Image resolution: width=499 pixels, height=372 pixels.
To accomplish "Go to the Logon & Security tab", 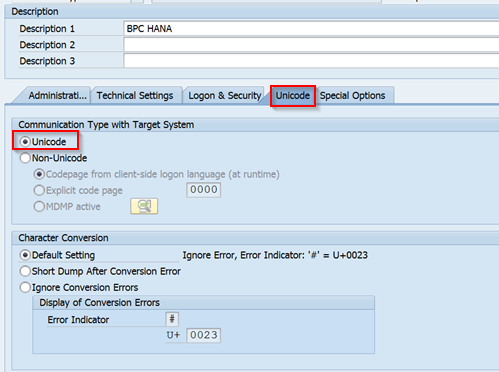I will [225, 96].
